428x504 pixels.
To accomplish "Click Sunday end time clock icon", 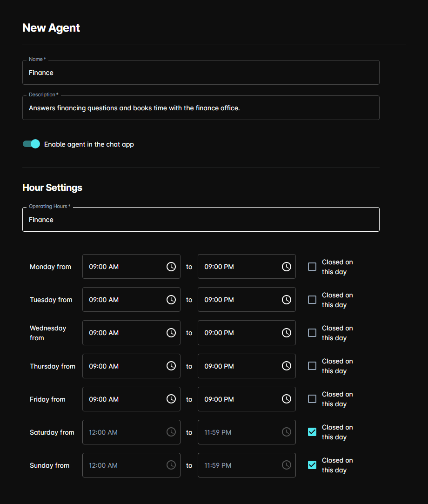I will (x=286, y=465).
